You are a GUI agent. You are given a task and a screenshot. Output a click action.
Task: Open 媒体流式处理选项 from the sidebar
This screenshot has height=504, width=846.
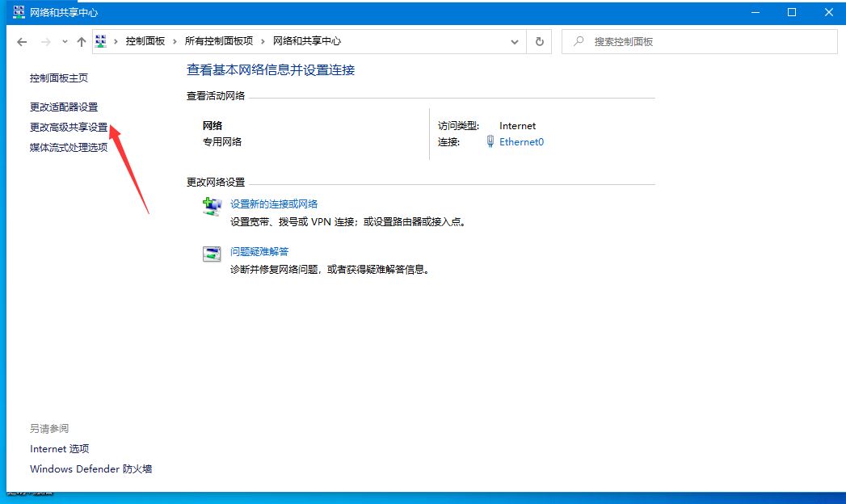pos(69,148)
